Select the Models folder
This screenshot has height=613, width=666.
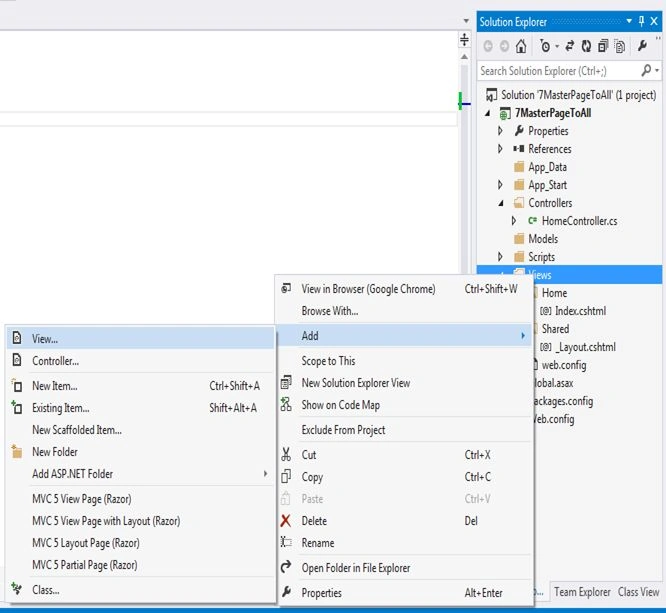point(543,239)
